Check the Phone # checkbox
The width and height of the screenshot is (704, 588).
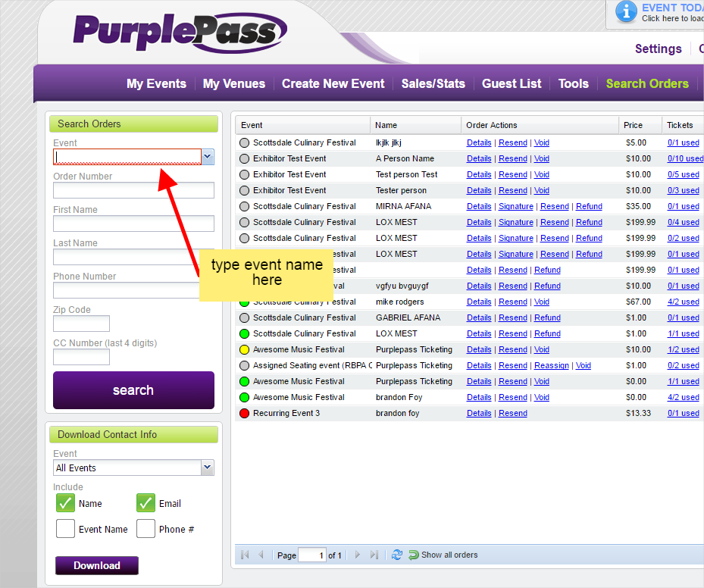pyautogui.click(x=146, y=529)
